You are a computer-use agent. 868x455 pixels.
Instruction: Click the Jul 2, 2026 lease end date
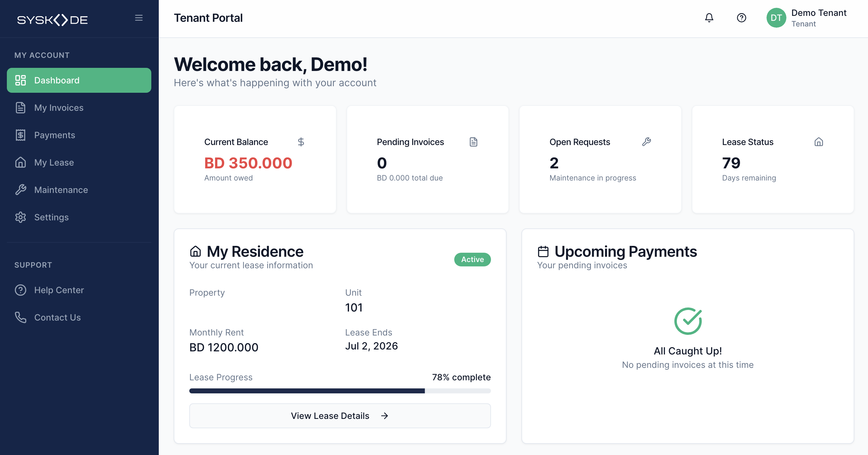coord(371,346)
